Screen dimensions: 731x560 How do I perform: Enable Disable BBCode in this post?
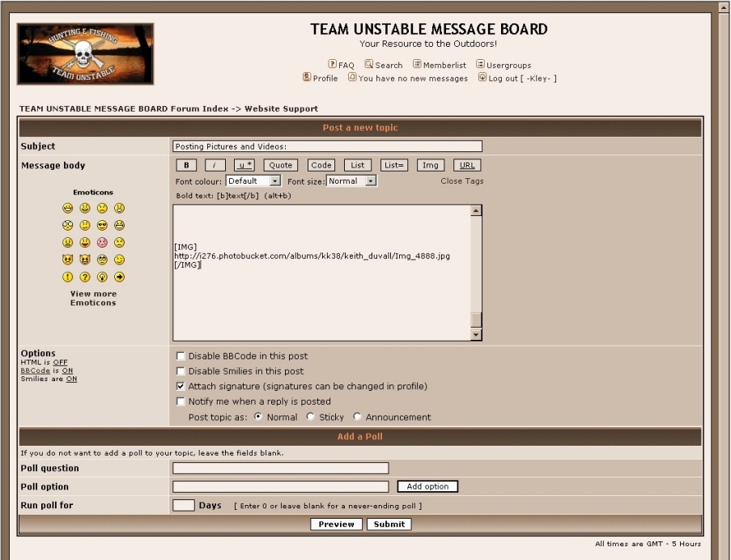(x=181, y=356)
